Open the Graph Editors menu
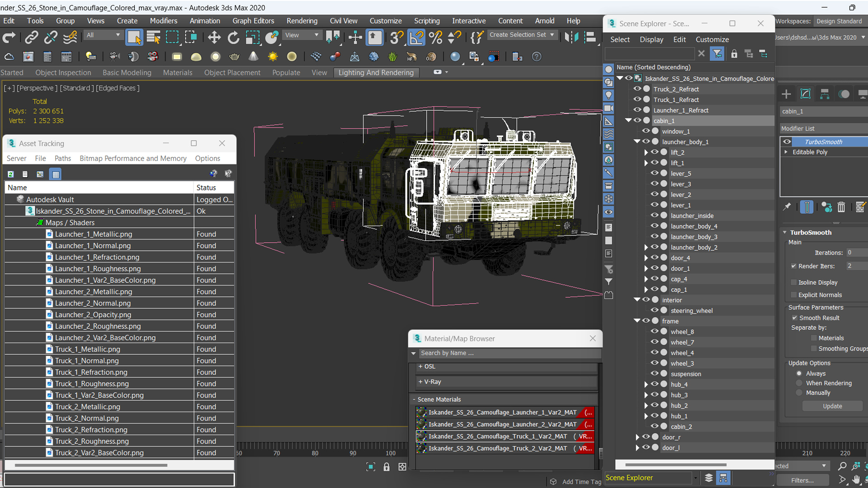The height and width of the screenshot is (488, 868). pos(253,21)
